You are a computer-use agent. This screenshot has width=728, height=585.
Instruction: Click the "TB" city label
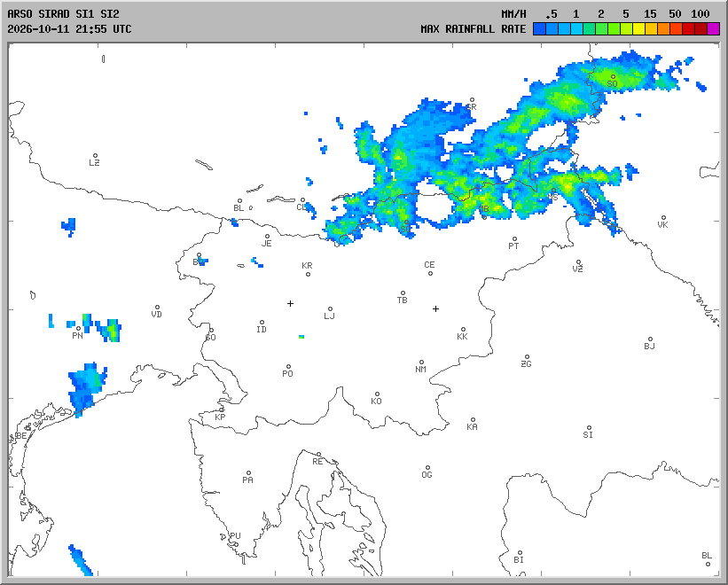402,300
